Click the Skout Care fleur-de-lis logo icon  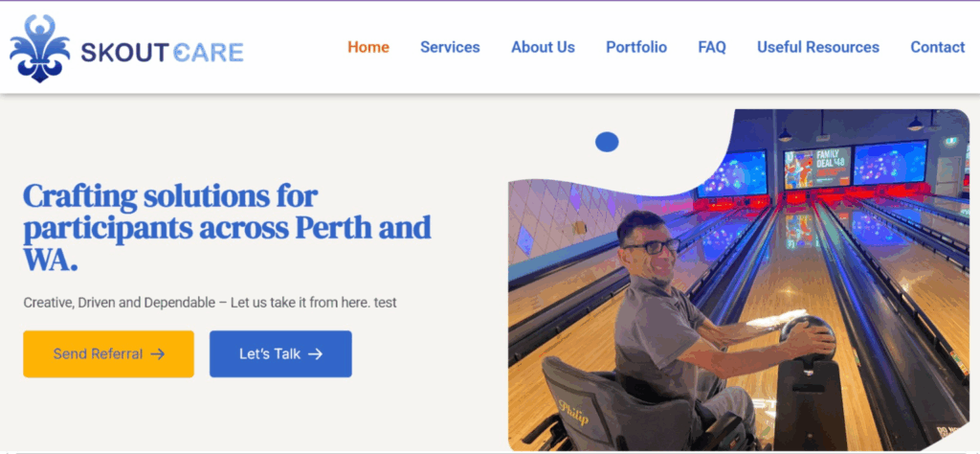[x=39, y=48]
